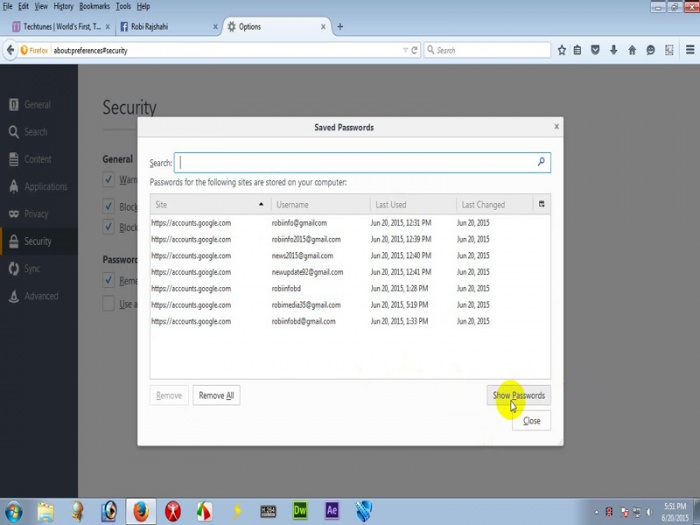
Task: Sort by Site column header
Action: click(210, 204)
